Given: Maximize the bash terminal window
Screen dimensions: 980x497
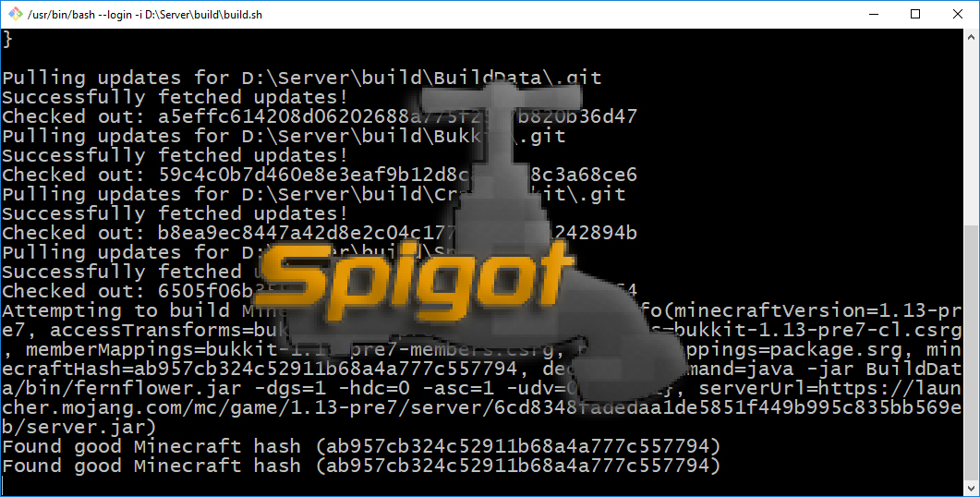Looking at the screenshot, I should (x=915, y=15).
